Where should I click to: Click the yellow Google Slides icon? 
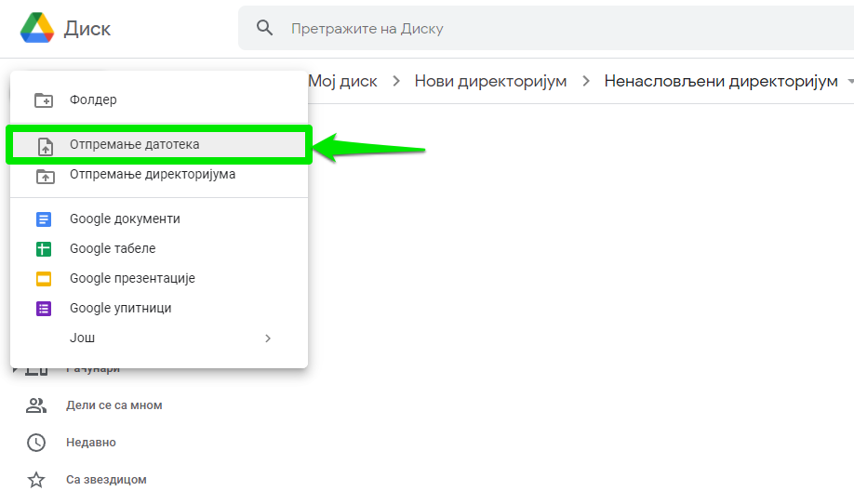click(x=44, y=279)
